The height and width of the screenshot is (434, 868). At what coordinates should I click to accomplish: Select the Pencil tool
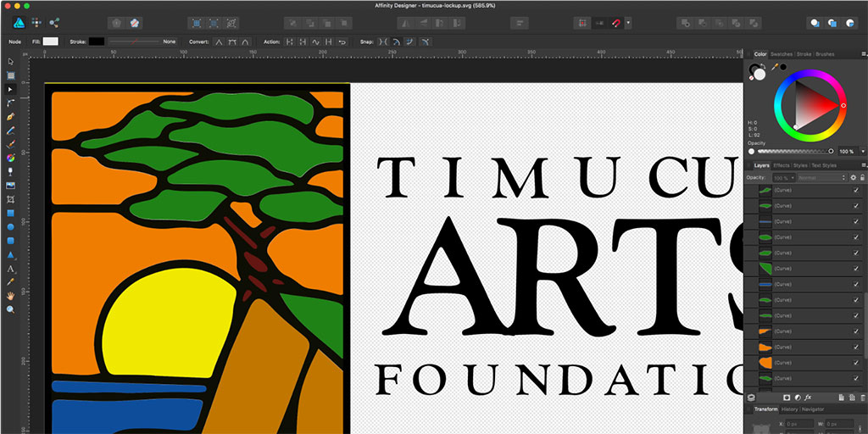coord(10,131)
